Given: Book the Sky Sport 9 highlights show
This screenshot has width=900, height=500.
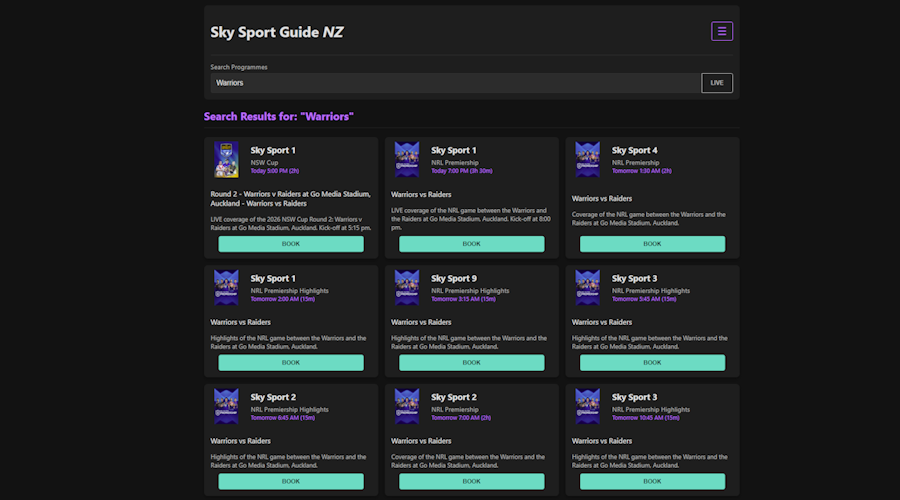Looking at the screenshot, I should tap(471, 363).
